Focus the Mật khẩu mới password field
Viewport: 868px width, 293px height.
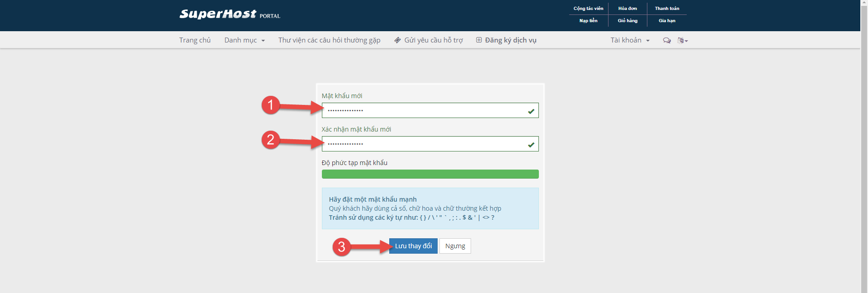click(x=425, y=110)
